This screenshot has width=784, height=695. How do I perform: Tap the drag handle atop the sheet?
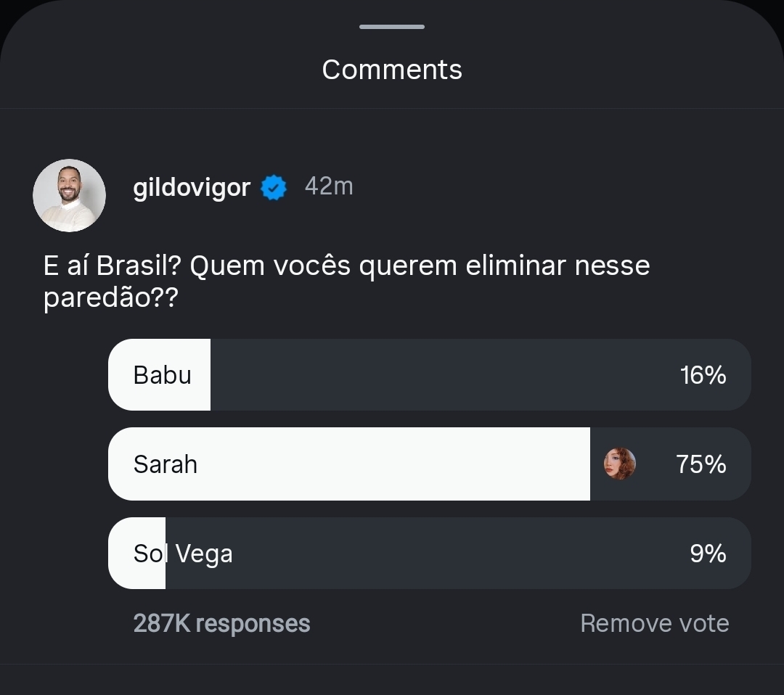[x=392, y=27]
